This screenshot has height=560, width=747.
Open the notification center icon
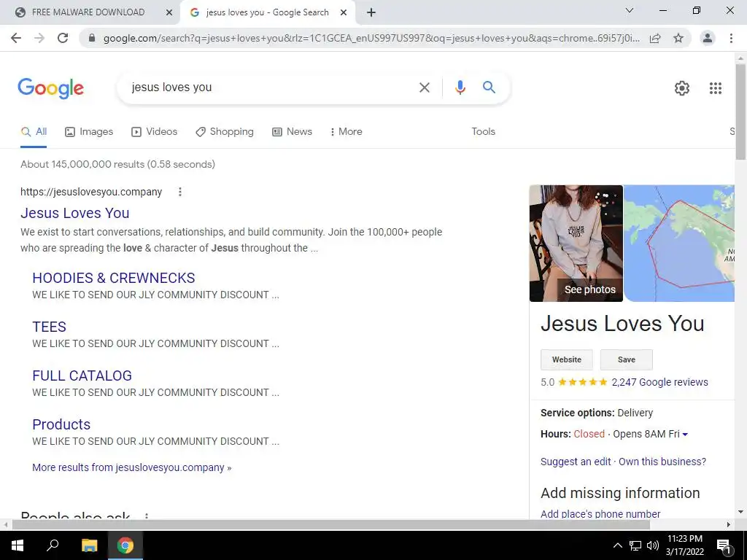tap(724, 545)
